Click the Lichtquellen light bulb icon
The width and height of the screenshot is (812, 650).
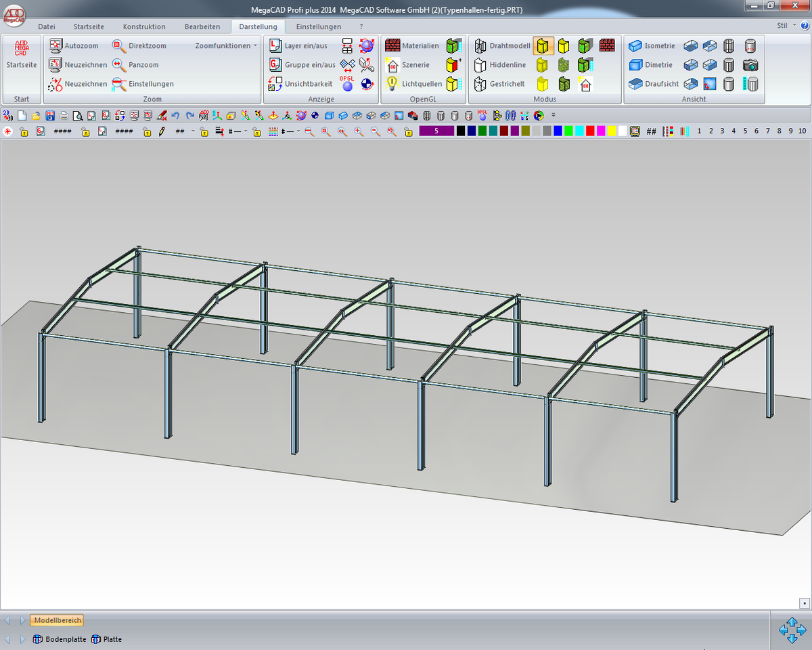(x=392, y=84)
